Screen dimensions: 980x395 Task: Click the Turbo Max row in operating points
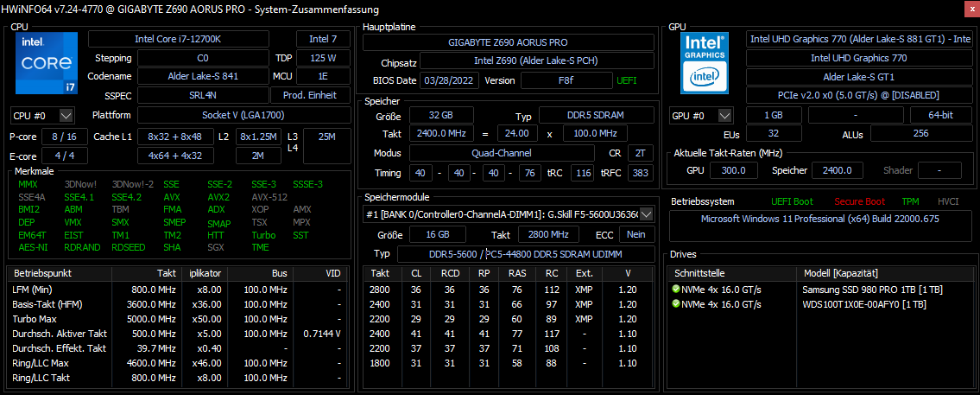[x=176, y=319]
